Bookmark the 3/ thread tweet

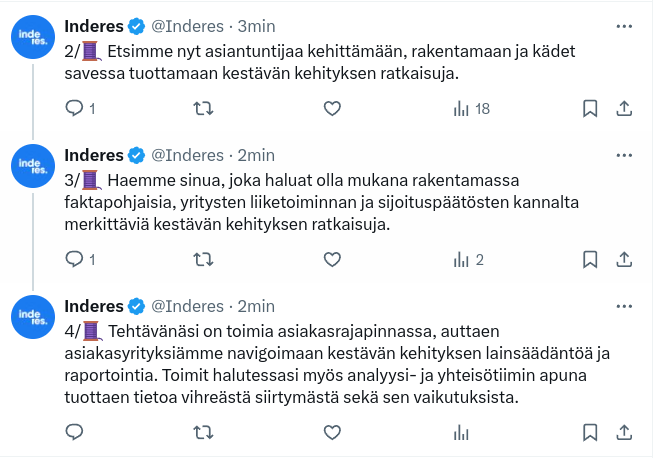tap(590, 259)
